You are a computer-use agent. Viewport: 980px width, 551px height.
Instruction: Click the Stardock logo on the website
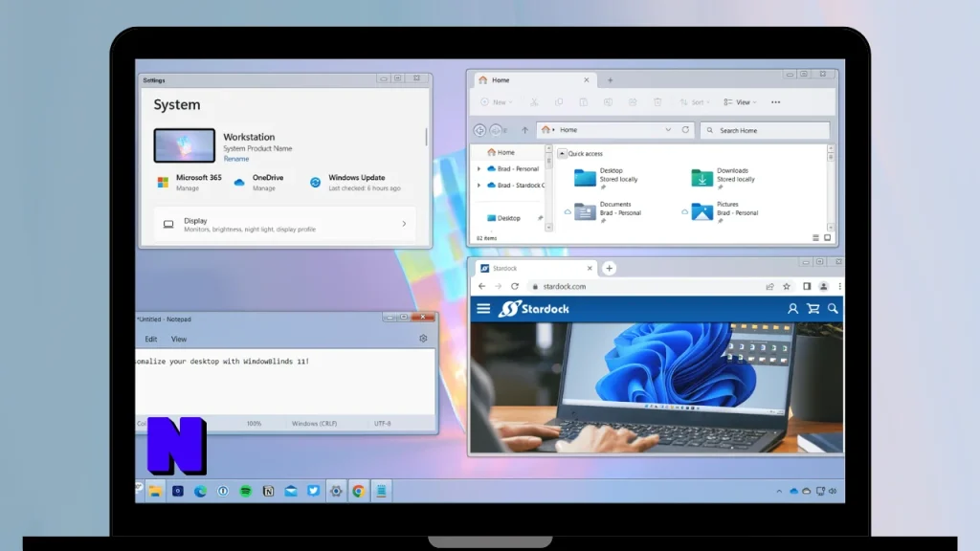(x=533, y=309)
